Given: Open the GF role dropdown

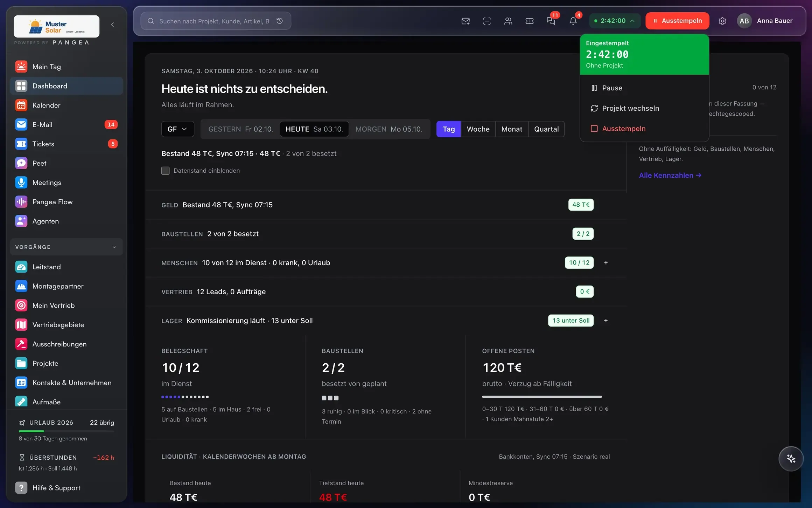Looking at the screenshot, I should (x=177, y=129).
